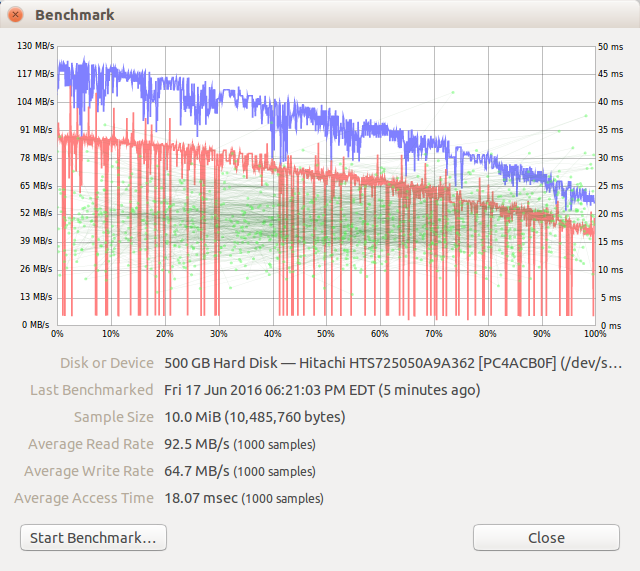The image size is (640, 571).
Task: Click the '39 MB/s' axis label
Action: coord(36,240)
